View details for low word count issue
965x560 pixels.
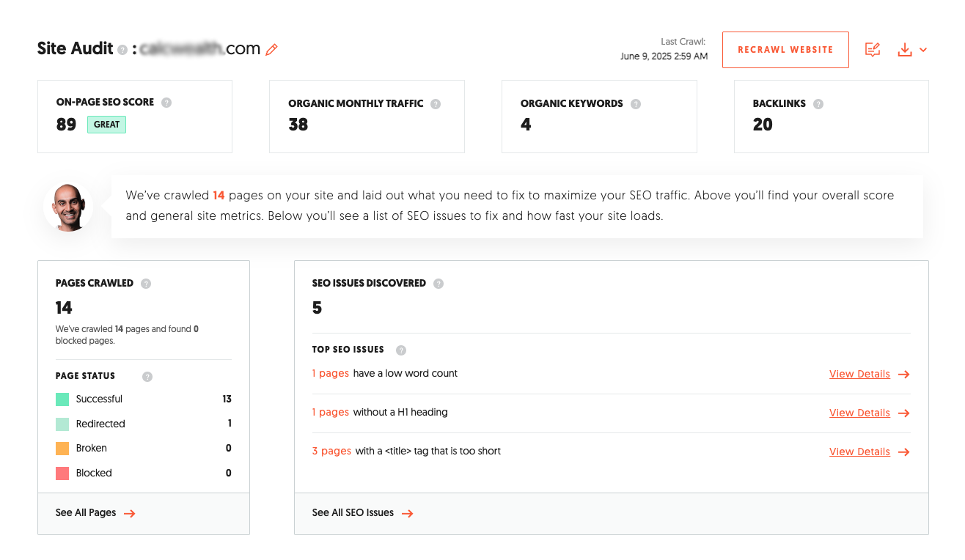tap(859, 374)
